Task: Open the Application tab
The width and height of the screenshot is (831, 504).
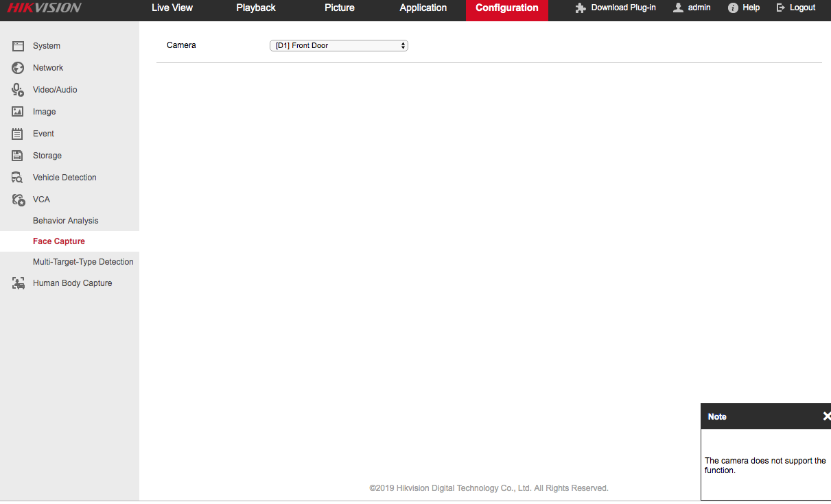Action: point(423,8)
